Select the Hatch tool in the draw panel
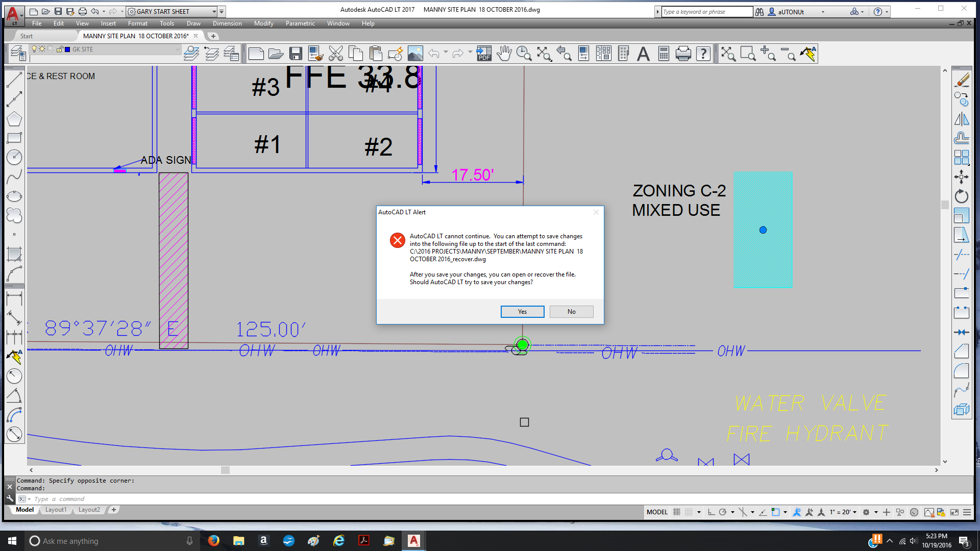The height and width of the screenshot is (551, 980). [14, 254]
